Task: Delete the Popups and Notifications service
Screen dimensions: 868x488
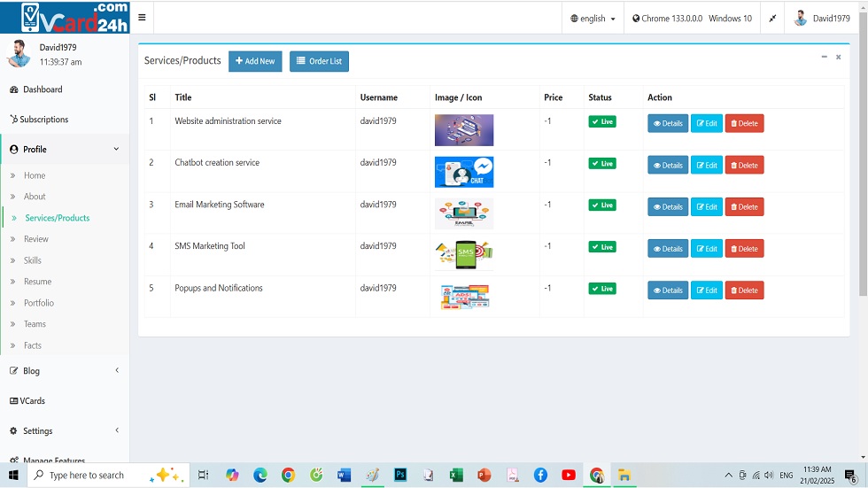Action: tap(744, 290)
